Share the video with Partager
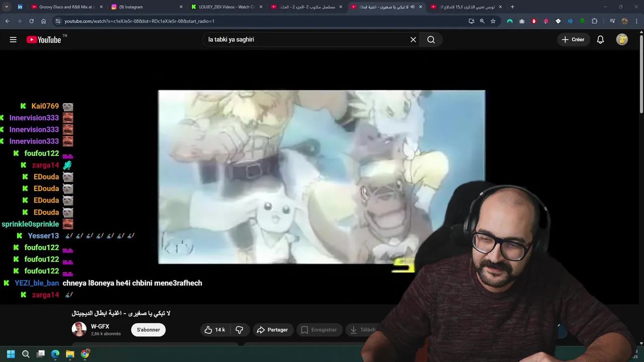Image resolution: width=644 pixels, height=362 pixels. pos(272,330)
